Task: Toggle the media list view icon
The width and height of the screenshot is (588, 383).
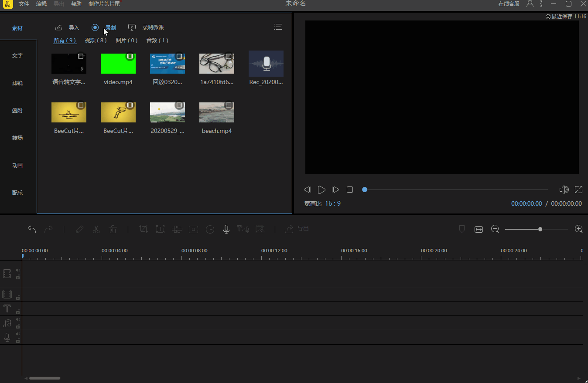Action: point(278,27)
